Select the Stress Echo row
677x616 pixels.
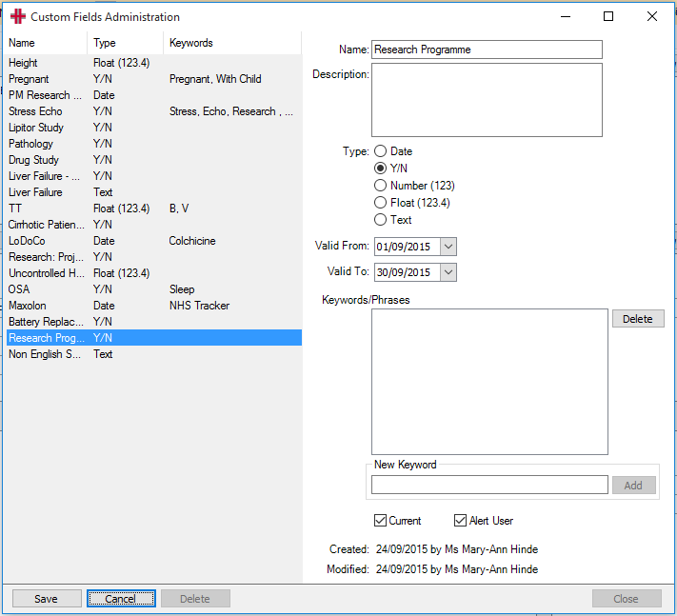(x=153, y=111)
